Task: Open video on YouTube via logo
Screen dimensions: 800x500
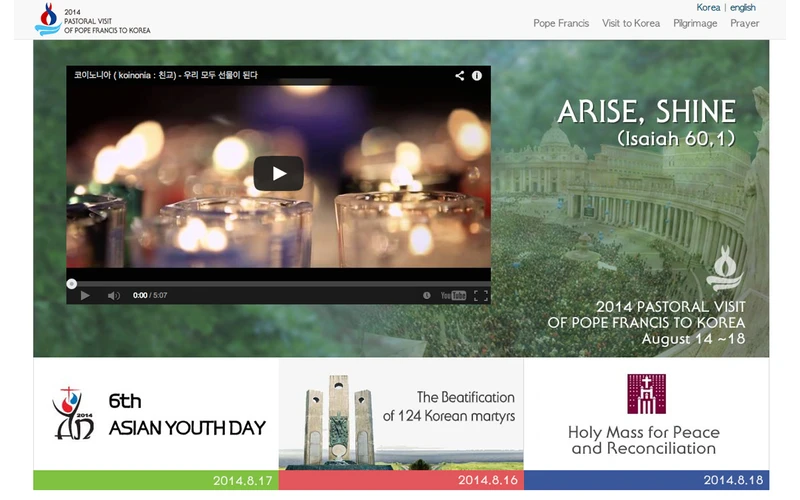Action: point(454,295)
